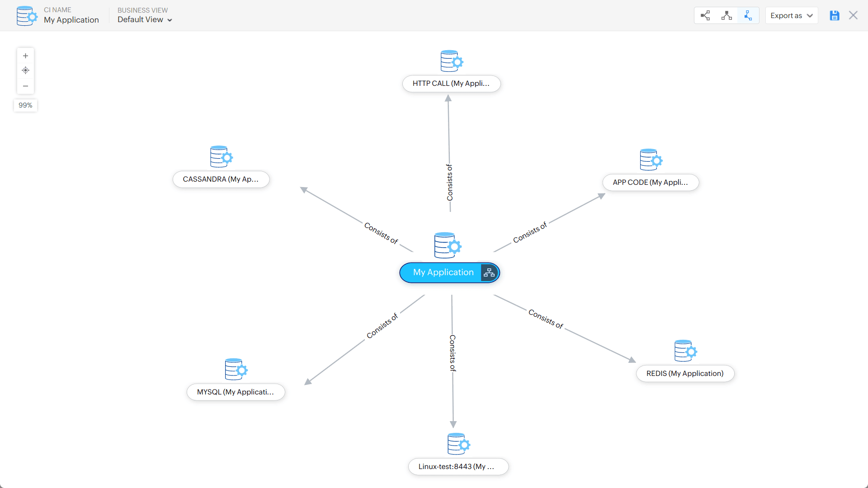Click the APP CODE (My Application) node
This screenshot has width=868, height=488.
point(651,182)
